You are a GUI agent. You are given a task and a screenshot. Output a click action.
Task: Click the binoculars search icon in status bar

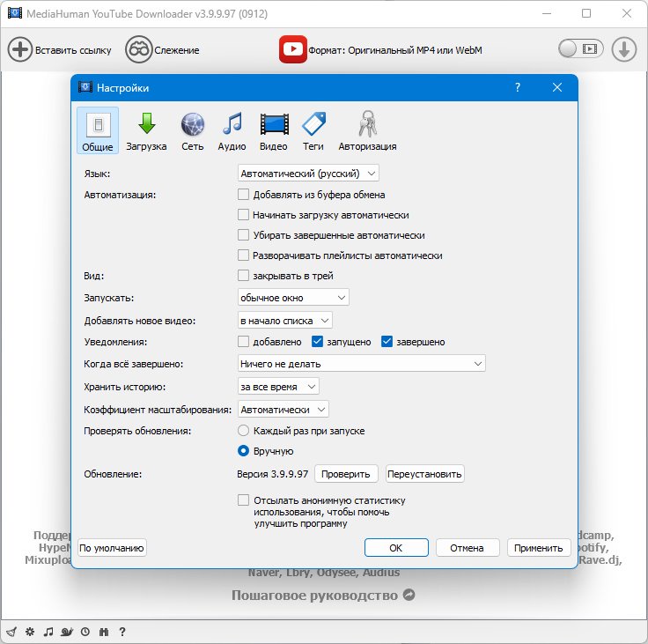point(104,632)
